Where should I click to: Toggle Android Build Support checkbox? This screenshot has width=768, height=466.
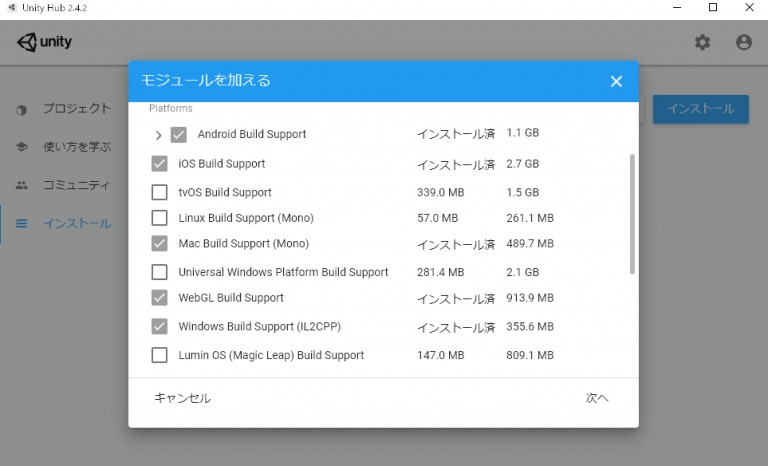click(x=179, y=135)
